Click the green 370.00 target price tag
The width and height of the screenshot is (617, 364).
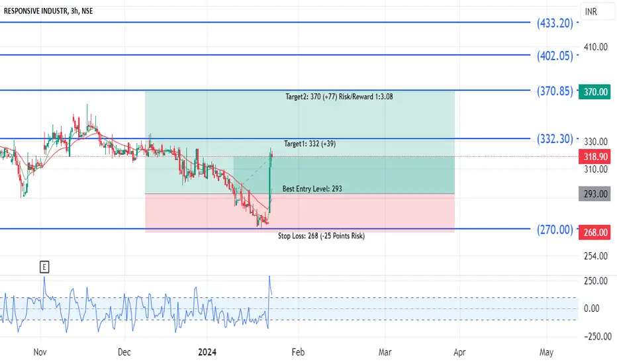pyautogui.click(x=594, y=92)
